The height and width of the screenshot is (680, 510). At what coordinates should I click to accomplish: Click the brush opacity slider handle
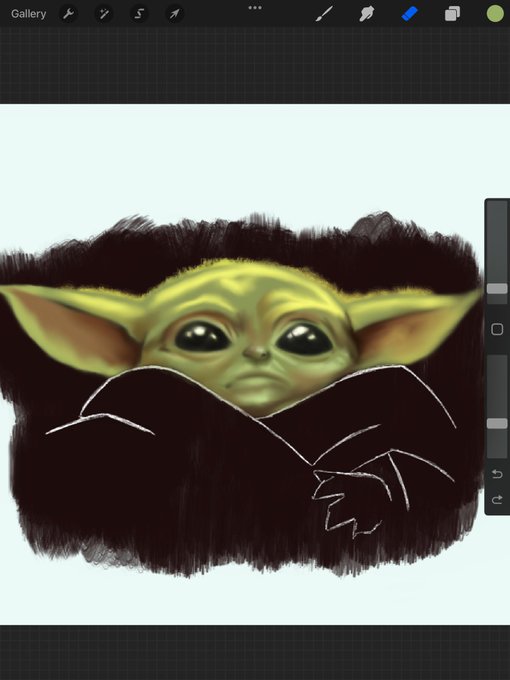pyautogui.click(x=497, y=424)
